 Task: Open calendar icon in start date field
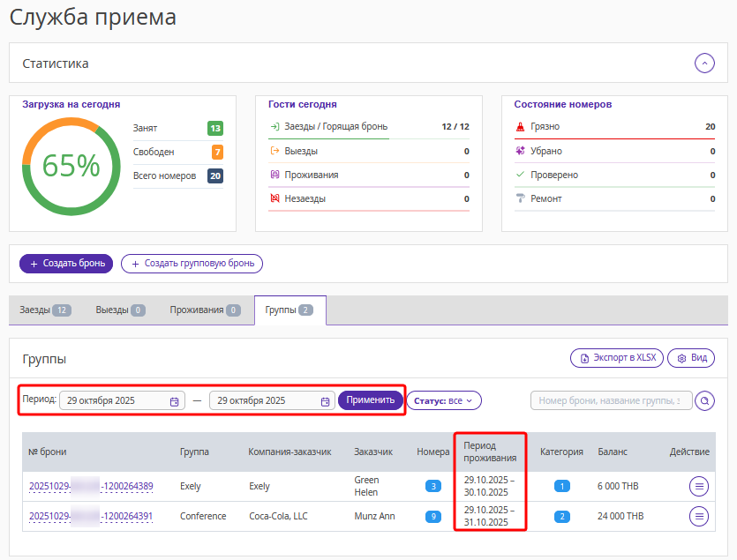click(175, 401)
